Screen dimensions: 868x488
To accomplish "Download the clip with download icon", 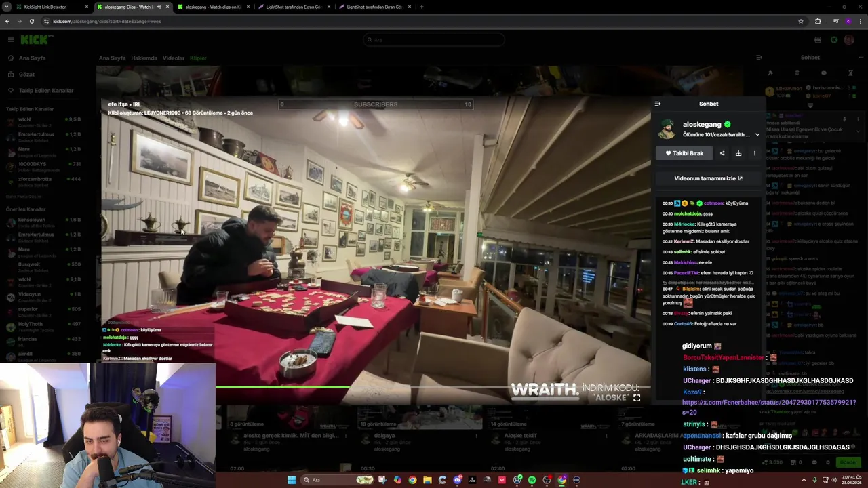I will coord(738,153).
